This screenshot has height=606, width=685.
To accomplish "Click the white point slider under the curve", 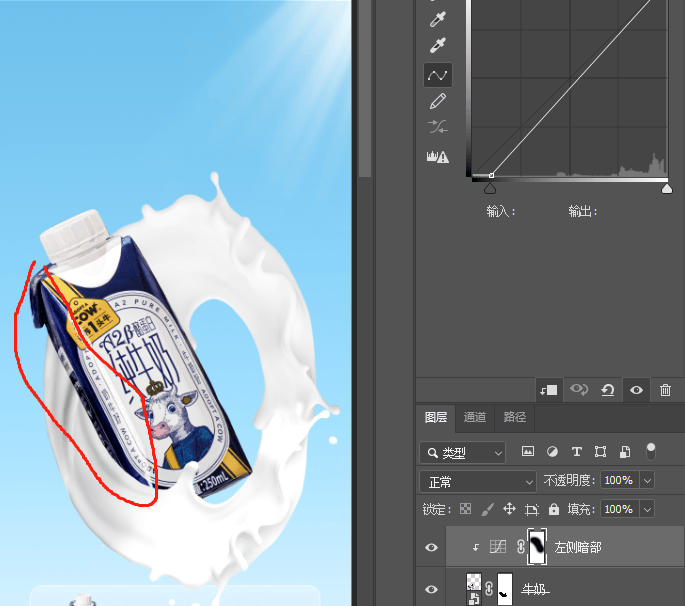I will 667,188.
